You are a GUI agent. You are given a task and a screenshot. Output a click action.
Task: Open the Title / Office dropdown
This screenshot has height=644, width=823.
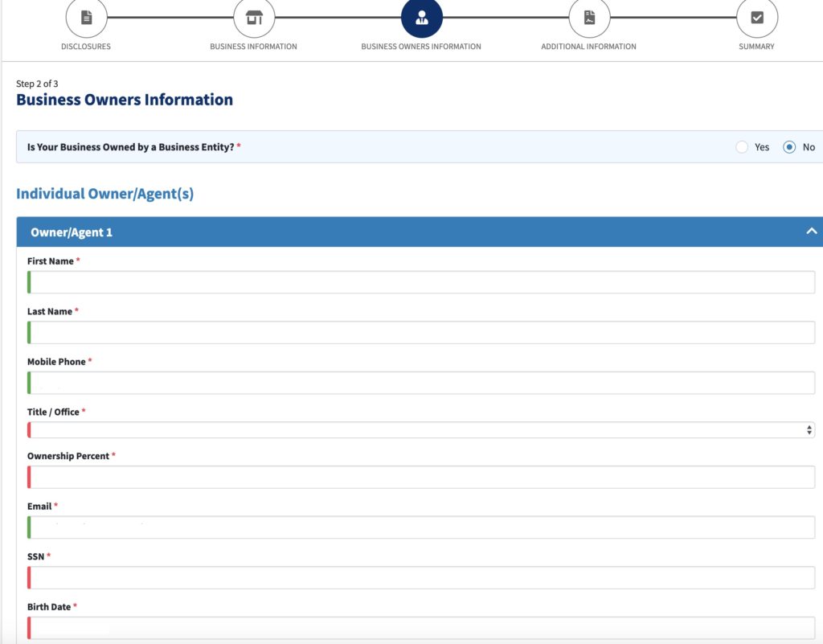(422, 430)
